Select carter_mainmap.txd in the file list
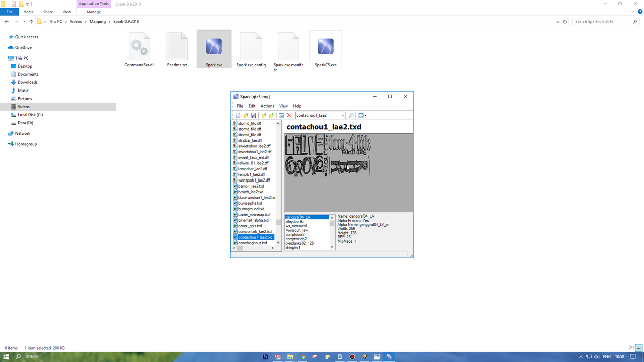Image resolution: width=644 pixels, height=362 pixels. 254,215
